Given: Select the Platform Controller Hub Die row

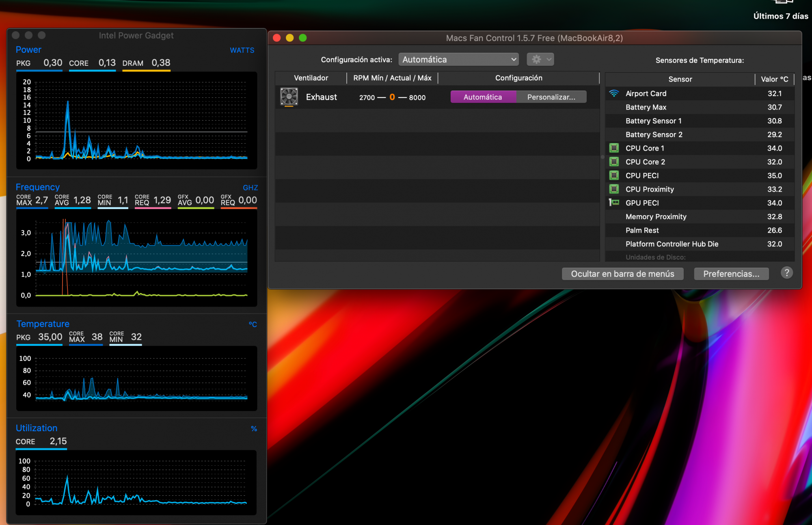Looking at the screenshot, I should (700, 244).
